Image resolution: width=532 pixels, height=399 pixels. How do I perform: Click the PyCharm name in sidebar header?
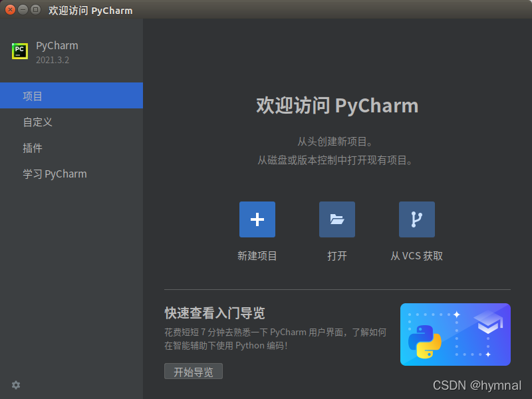pos(57,46)
